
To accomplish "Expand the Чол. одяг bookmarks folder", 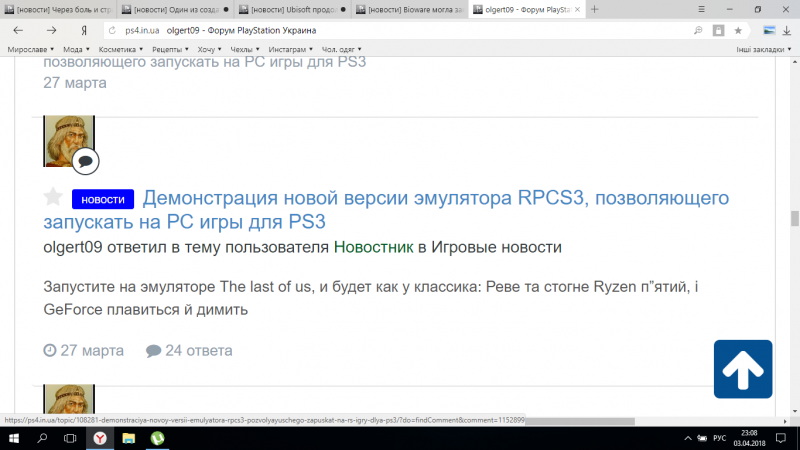I will tap(341, 49).
